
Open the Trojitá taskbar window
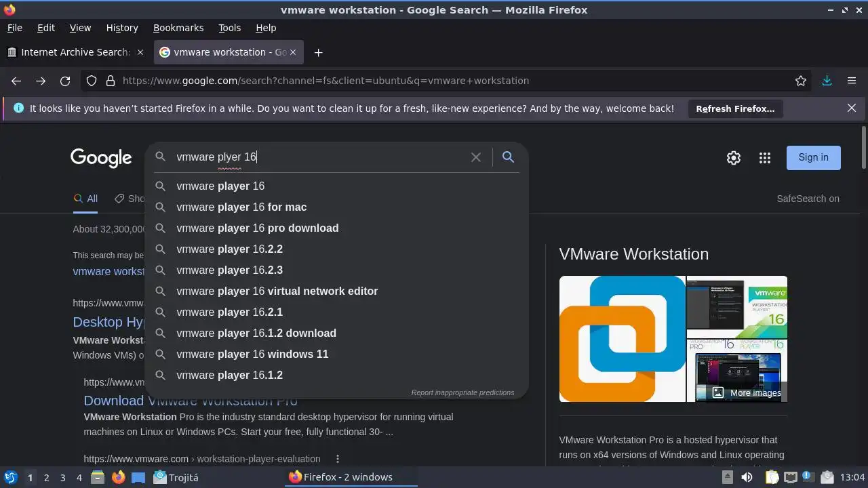[x=176, y=477]
